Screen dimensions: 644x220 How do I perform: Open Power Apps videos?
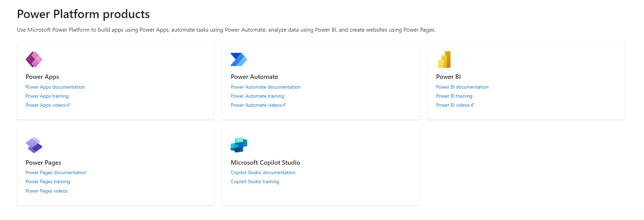click(45, 105)
